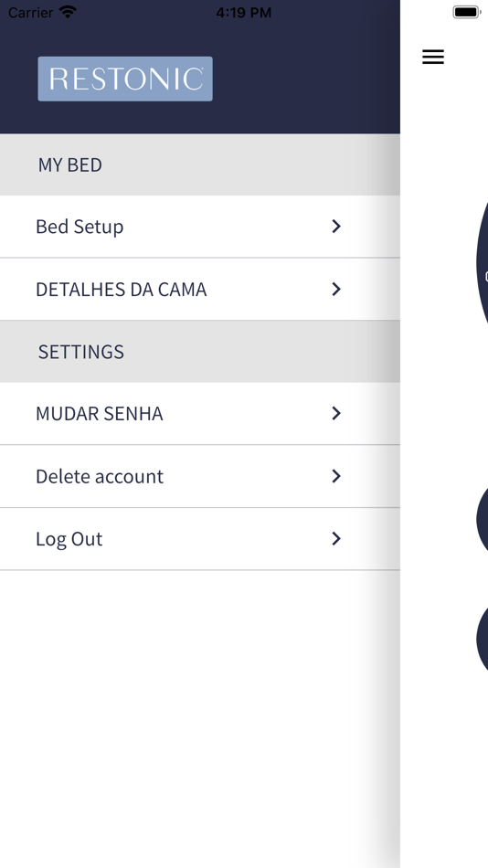Click the Restonic logo

click(x=125, y=79)
